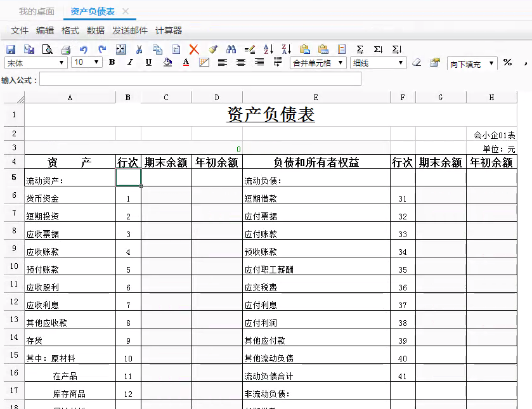Image resolution: width=532 pixels, height=409 pixels.
Task: Click the last Sigma sum icon
Action: (397, 49)
